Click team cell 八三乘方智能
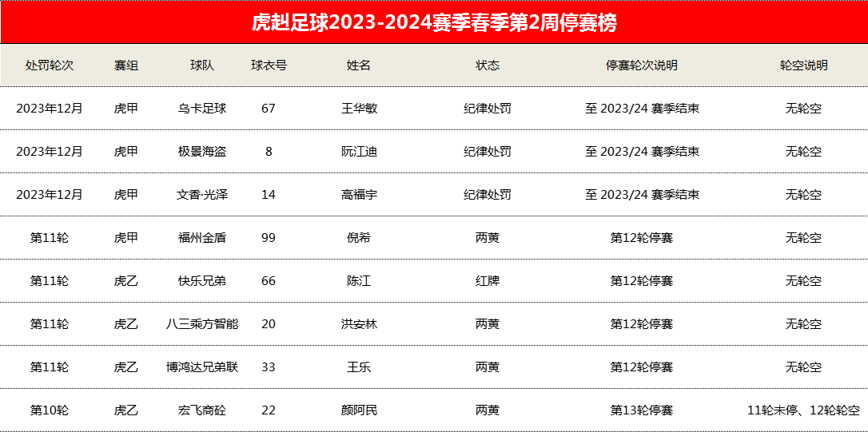This screenshot has height=432, width=868. click(202, 324)
